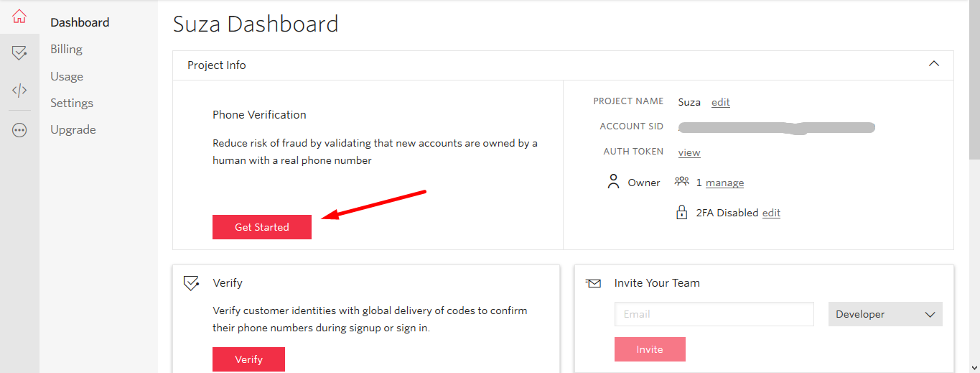
Task: Collapse the Project Info panel chevron
Action: point(934,64)
